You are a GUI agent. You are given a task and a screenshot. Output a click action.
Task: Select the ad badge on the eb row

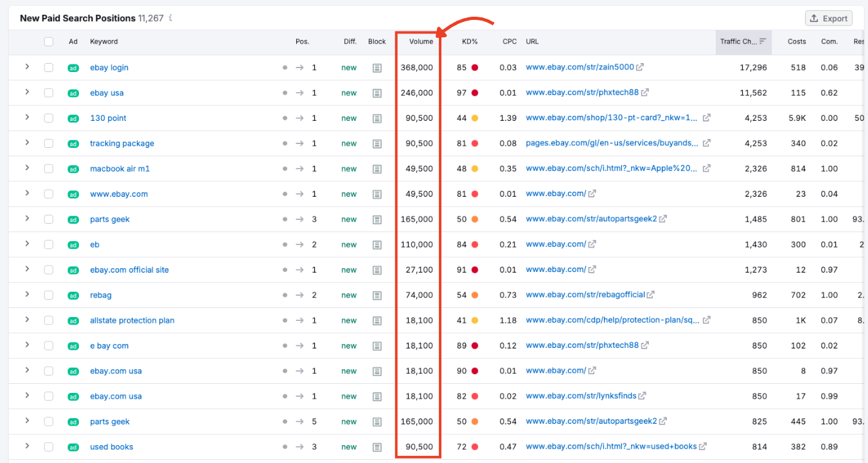(x=73, y=244)
